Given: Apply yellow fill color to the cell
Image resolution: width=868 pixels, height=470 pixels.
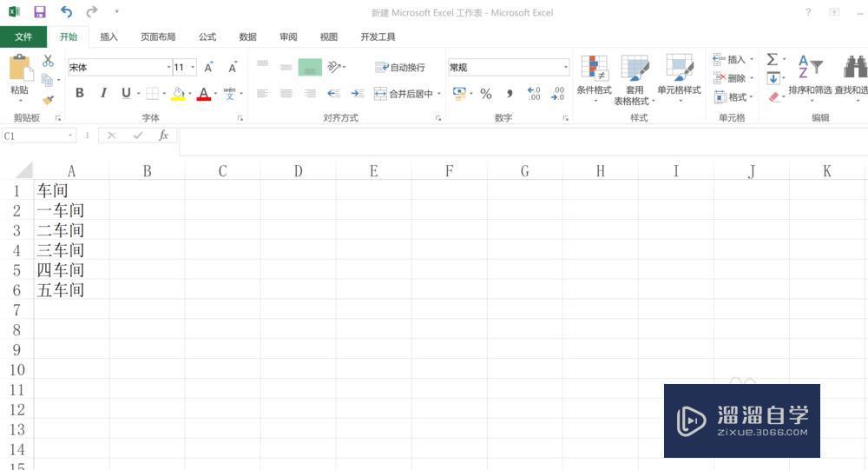Looking at the screenshot, I should pos(178,93).
